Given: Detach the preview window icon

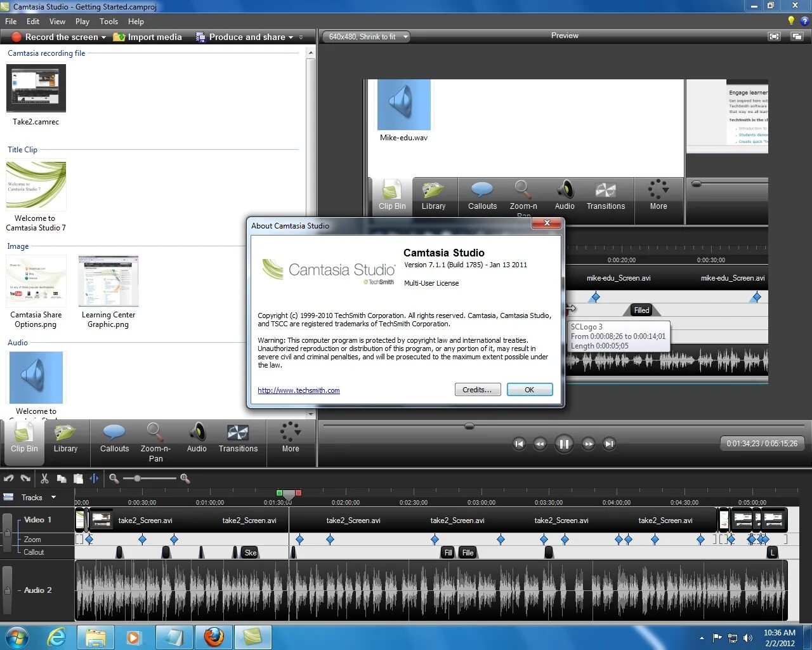Looking at the screenshot, I should point(797,36).
